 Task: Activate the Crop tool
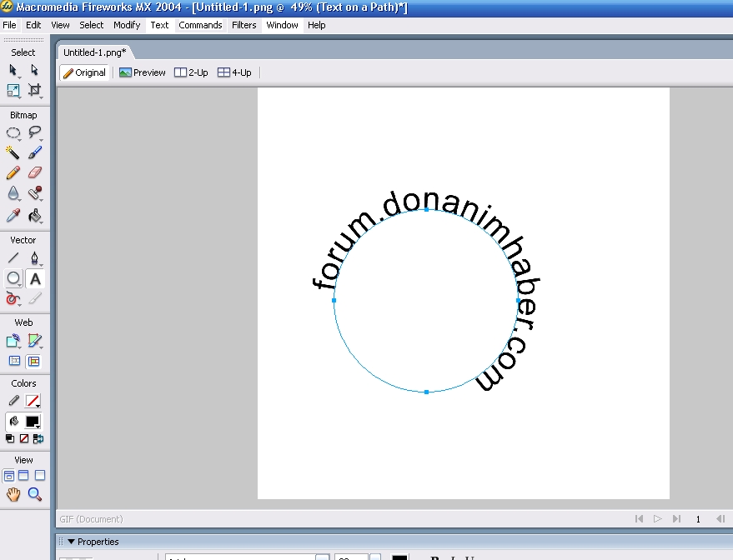click(34, 90)
